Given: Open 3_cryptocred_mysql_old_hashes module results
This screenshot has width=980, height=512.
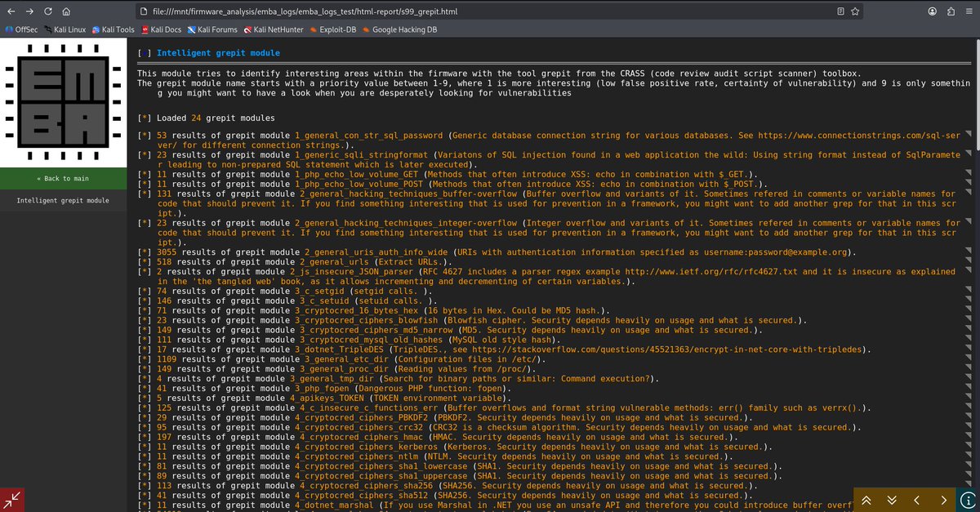Looking at the screenshot, I should click(x=372, y=341).
